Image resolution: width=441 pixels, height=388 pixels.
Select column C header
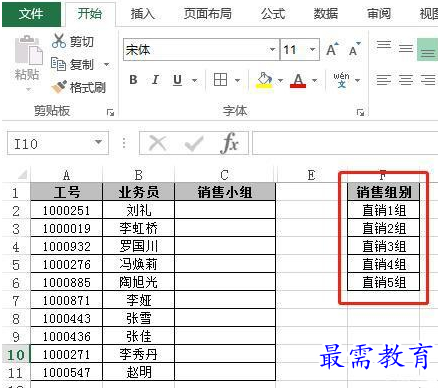(224, 174)
